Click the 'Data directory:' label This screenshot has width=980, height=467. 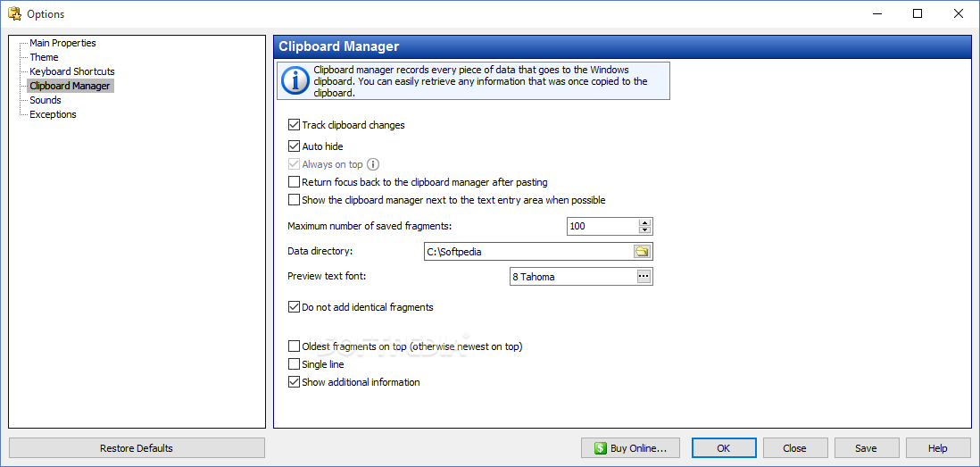coord(320,251)
